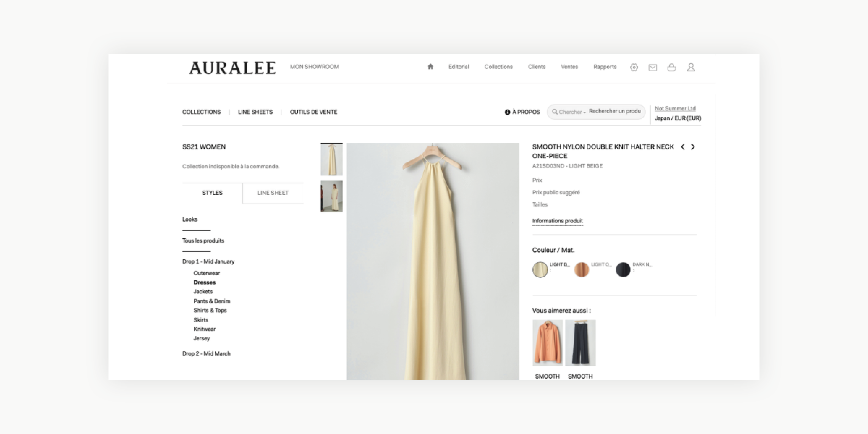Click the Not Summer Ltd link
This screenshot has width=868, height=434.
pos(675,108)
